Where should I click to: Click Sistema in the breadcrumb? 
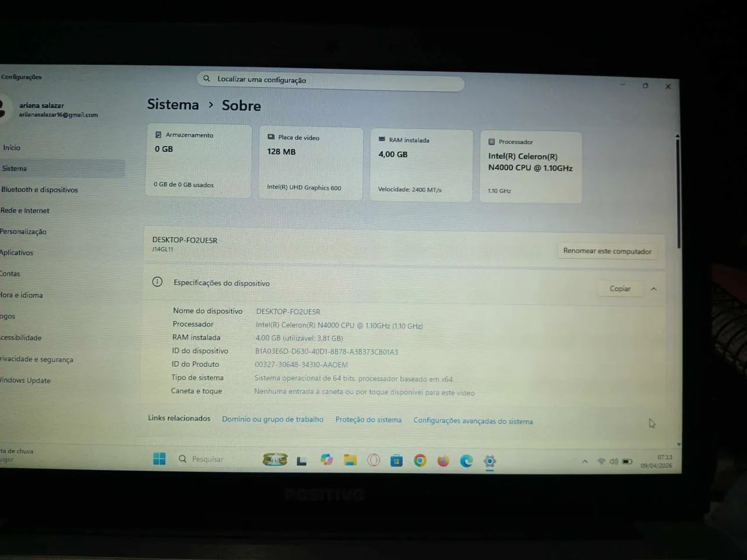tap(173, 104)
